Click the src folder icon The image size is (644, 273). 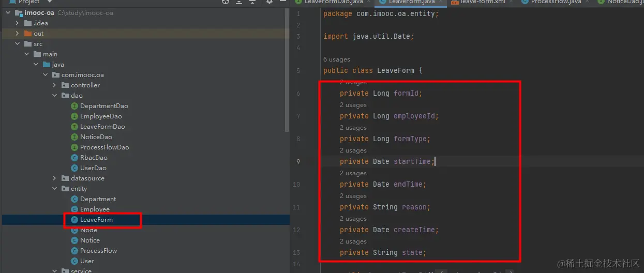(28, 44)
